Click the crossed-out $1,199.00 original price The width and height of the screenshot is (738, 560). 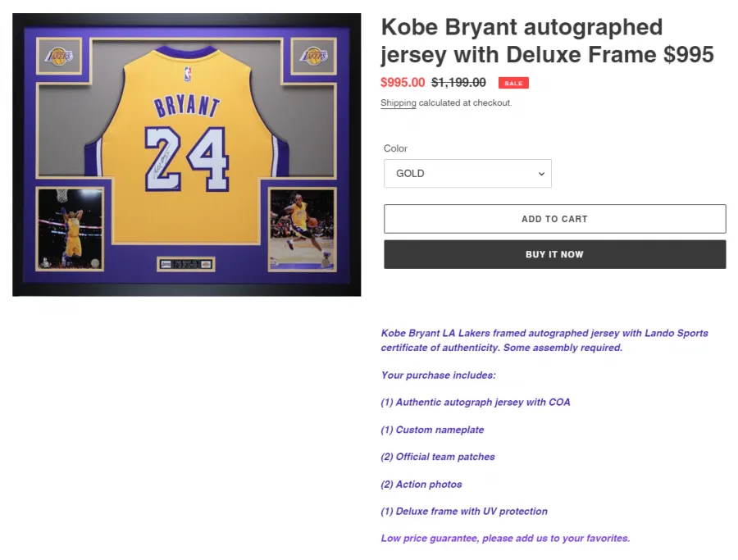[458, 82]
